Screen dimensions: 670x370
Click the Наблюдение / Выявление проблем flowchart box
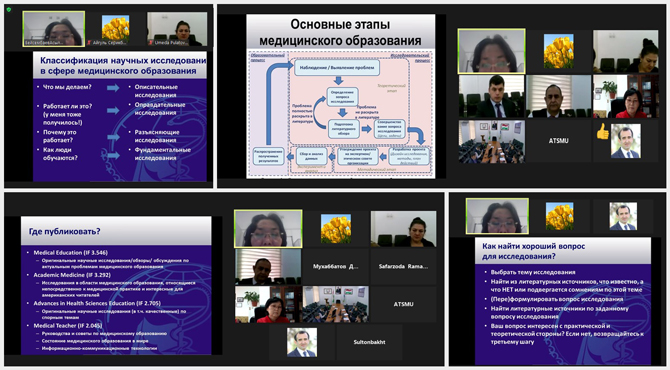336,68
